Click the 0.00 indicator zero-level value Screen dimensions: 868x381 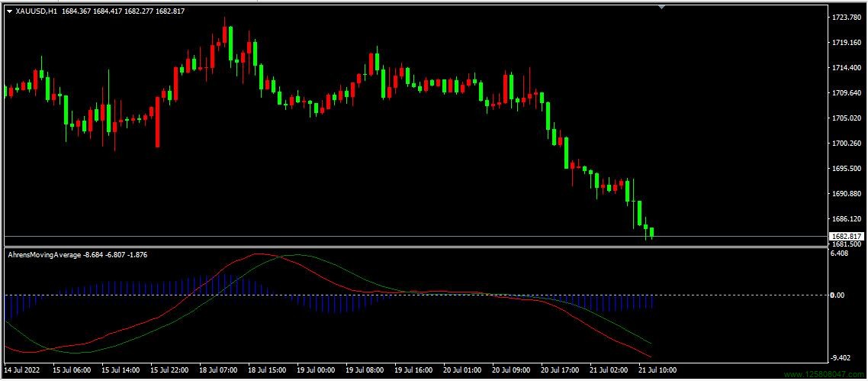point(839,295)
